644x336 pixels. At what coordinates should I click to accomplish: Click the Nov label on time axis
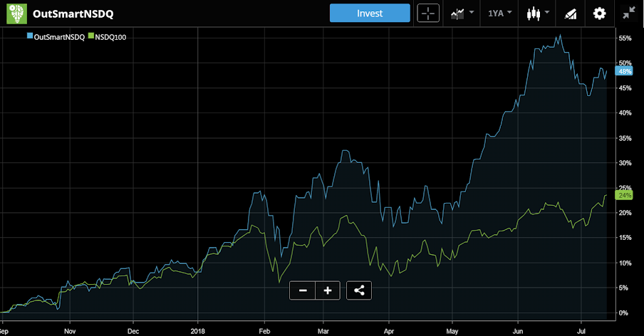coord(70,331)
